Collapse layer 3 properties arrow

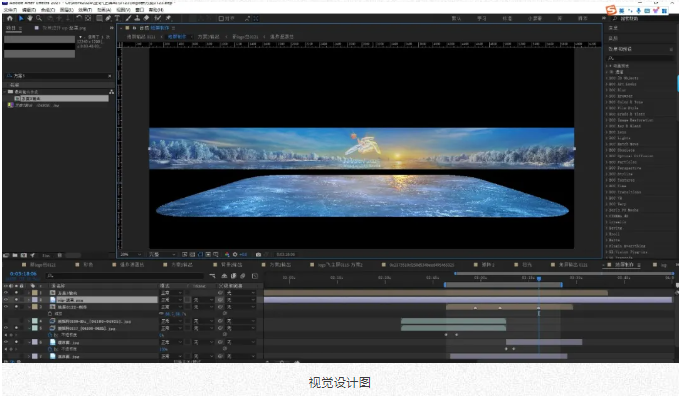(29, 307)
